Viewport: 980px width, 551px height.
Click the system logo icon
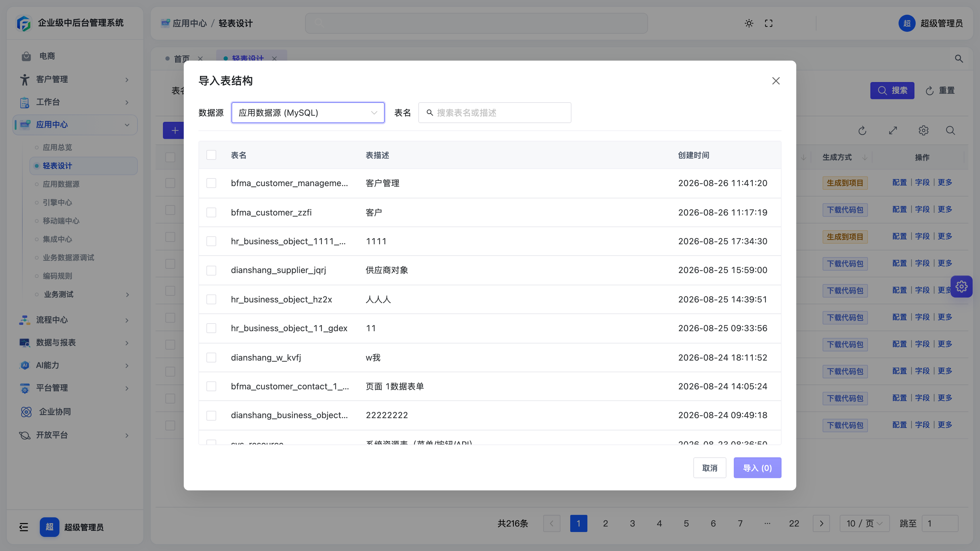tap(24, 23)
